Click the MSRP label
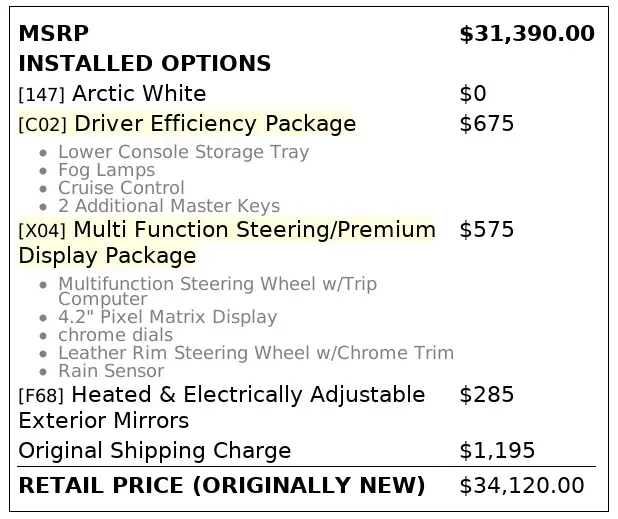618x519 pixels. [53, 34]
